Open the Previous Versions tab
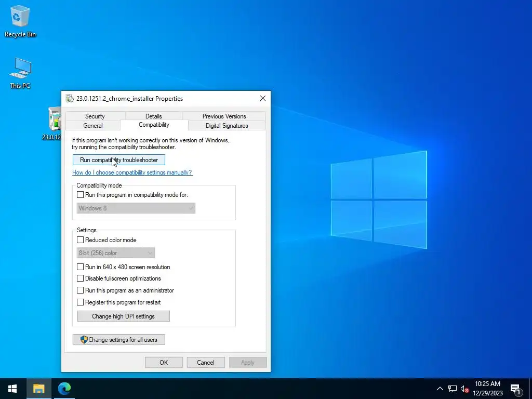532x399 pixels. (x=224, y=116)
